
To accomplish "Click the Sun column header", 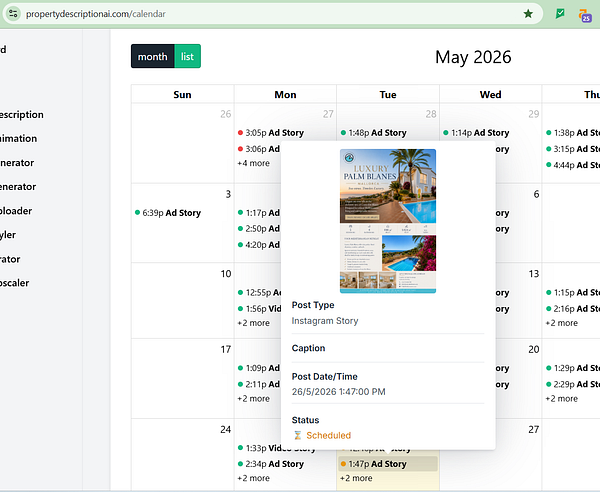I will click(x=182, y=94).
